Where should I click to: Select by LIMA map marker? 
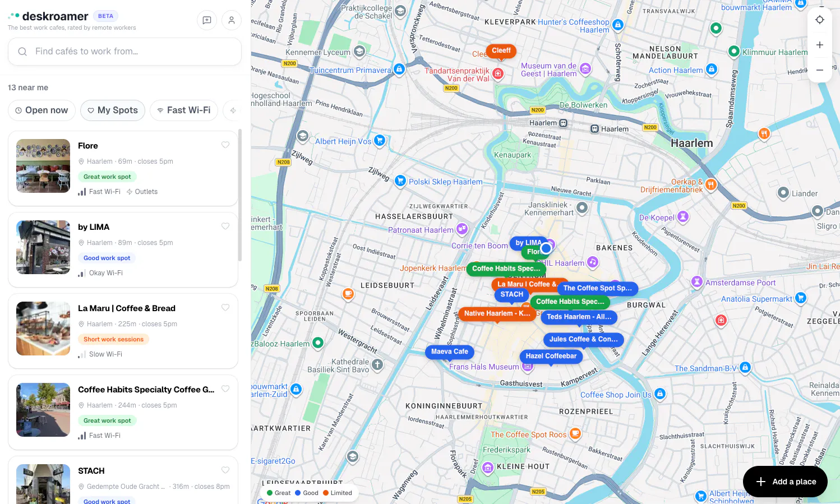(x=527, y=243)
